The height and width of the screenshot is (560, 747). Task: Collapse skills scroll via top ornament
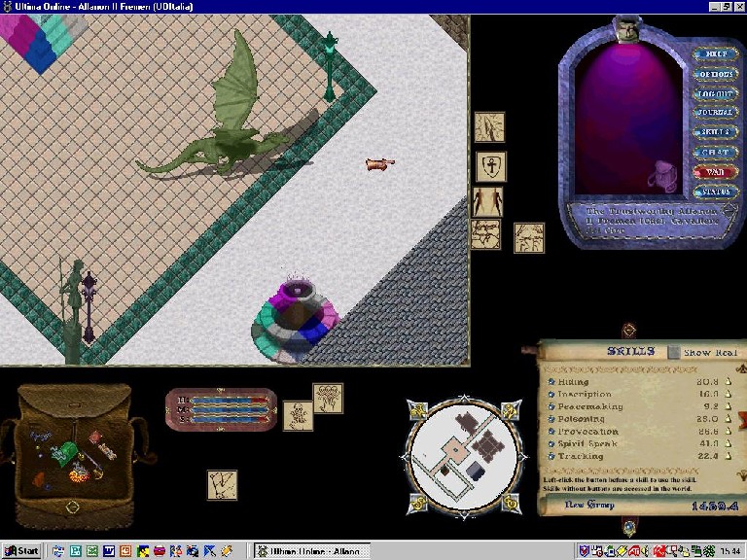[x=629, y=330]
